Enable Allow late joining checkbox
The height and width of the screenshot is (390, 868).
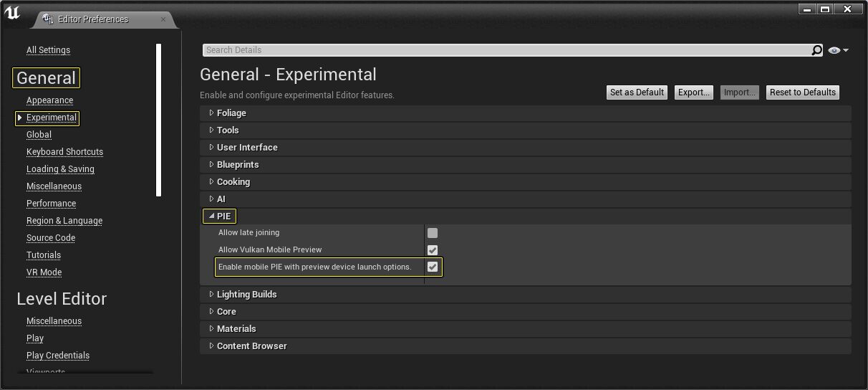pos(433,233)
